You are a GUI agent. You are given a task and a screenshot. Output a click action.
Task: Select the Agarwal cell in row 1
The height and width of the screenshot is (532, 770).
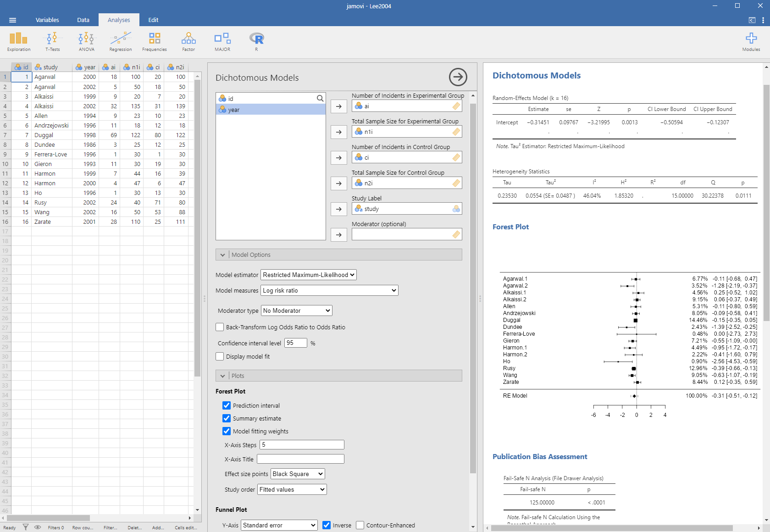point(52,77)
